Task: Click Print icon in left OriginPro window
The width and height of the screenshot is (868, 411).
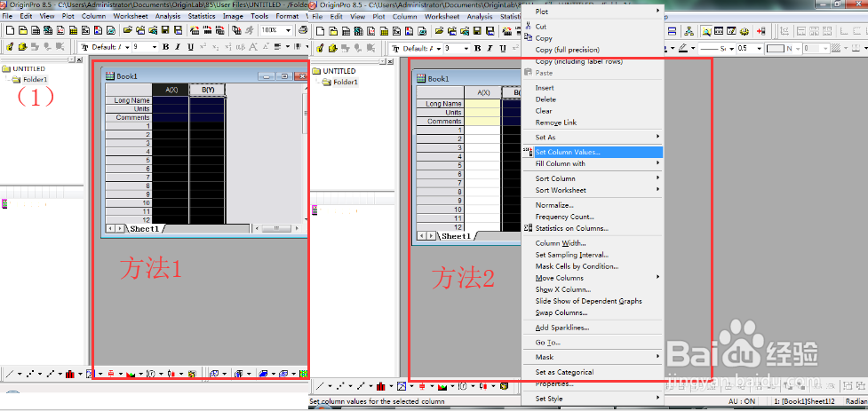Action: 304,30
